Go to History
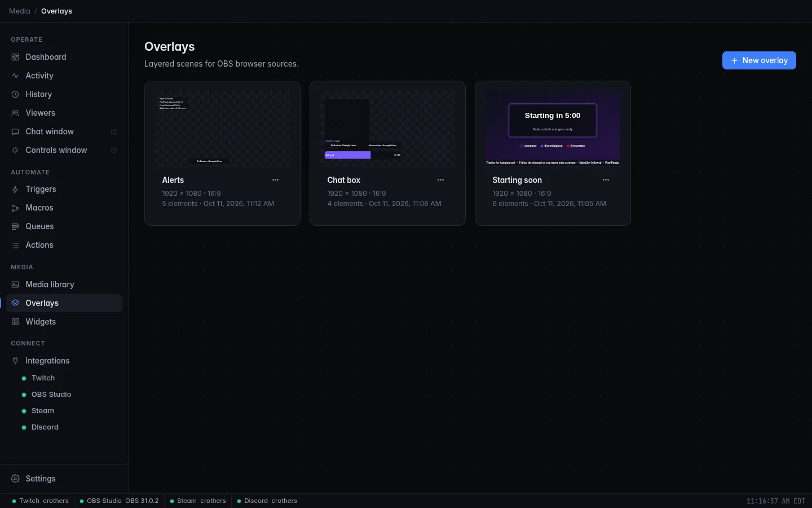The height and width of the screenshot is (508, 812). click(64, 94)
